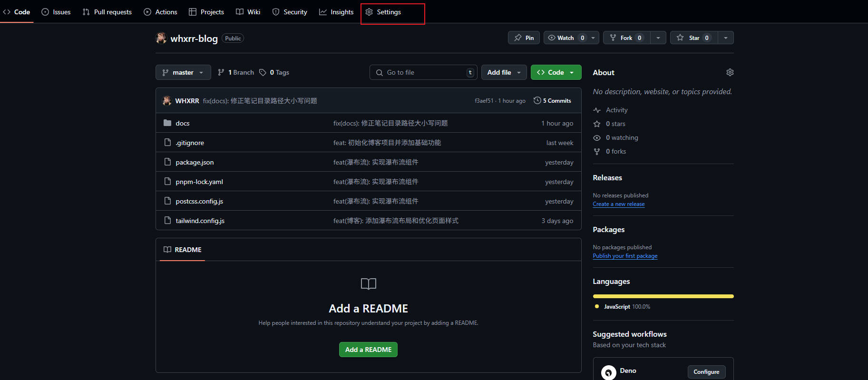Pin this repository with Pin button
Viewport: 868px width, 380px height.
click(524, 38)
